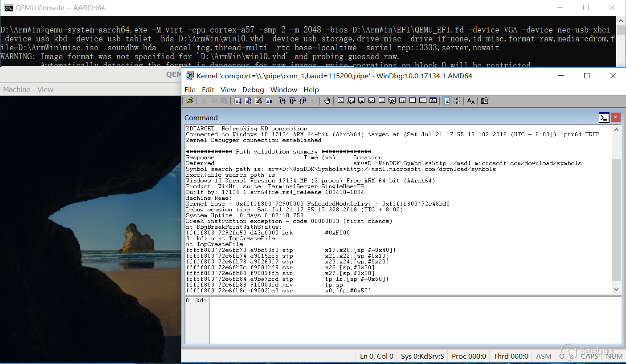Open the Options toolbar icon in WinDbg
Viewport: 626px width, 364px height.
(485, 101)
